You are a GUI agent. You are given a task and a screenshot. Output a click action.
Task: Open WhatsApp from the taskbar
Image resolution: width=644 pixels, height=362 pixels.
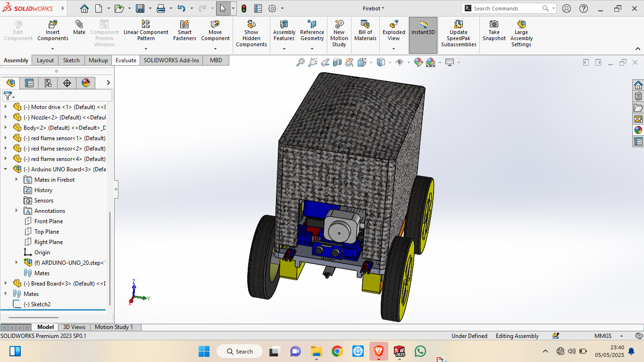pos(420,352)
